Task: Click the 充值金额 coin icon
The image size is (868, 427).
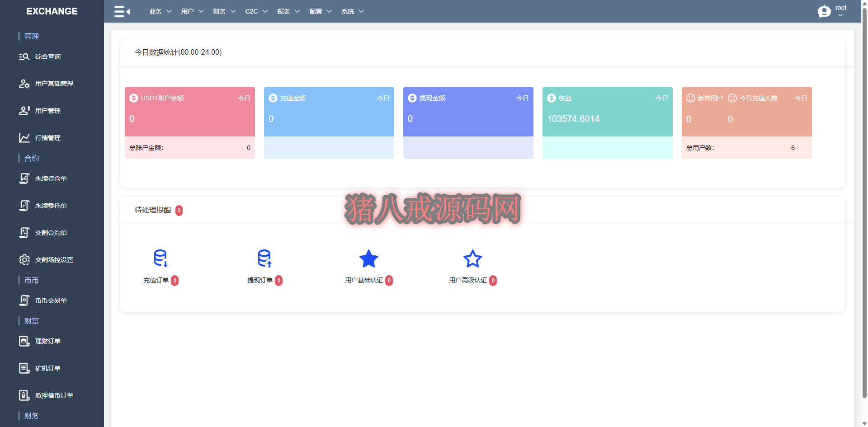Action: coord(273,98)
